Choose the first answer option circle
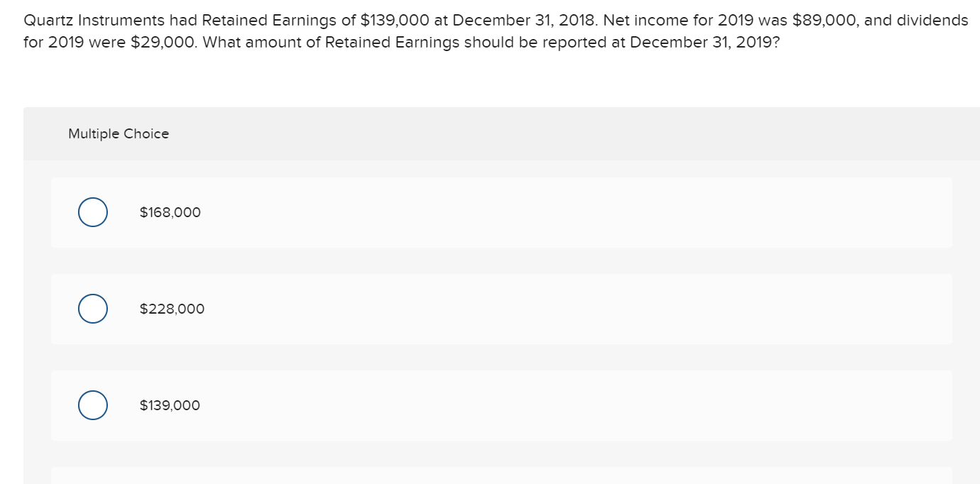This screenshot has width=980, height=484. 92,211
